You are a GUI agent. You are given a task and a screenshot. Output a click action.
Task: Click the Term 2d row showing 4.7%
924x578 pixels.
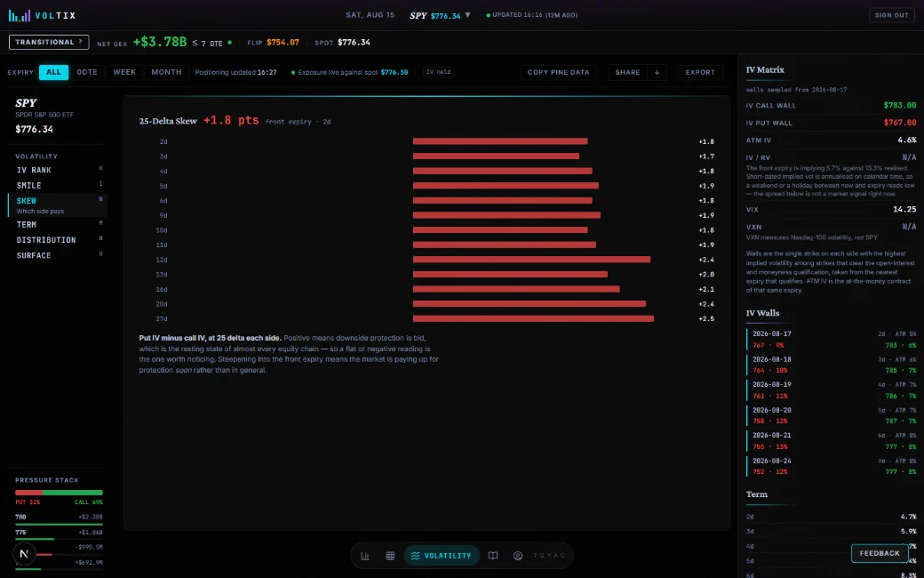pos(832,517)
